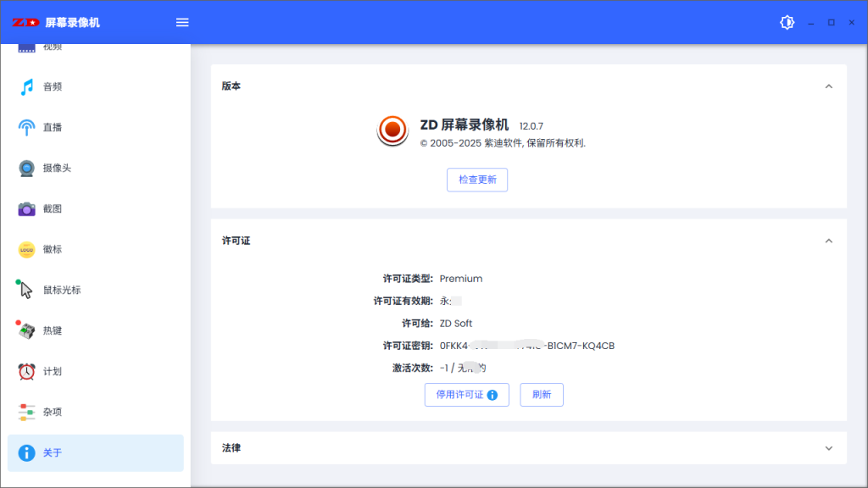
Task: Open the hamburger menu in the titlebar
Action: pos(181,22)
